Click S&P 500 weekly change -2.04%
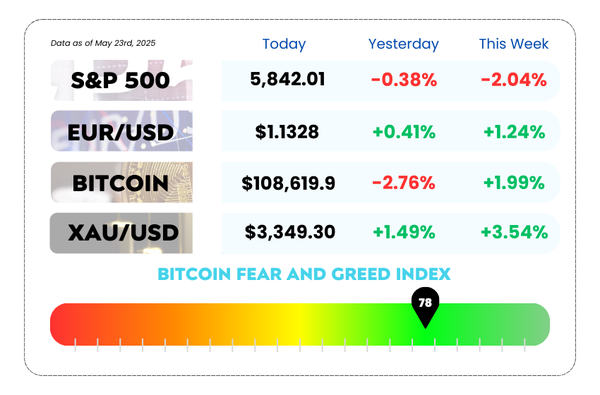The width and height of the screenshot is (600, 395). click(x=514, y=80)
